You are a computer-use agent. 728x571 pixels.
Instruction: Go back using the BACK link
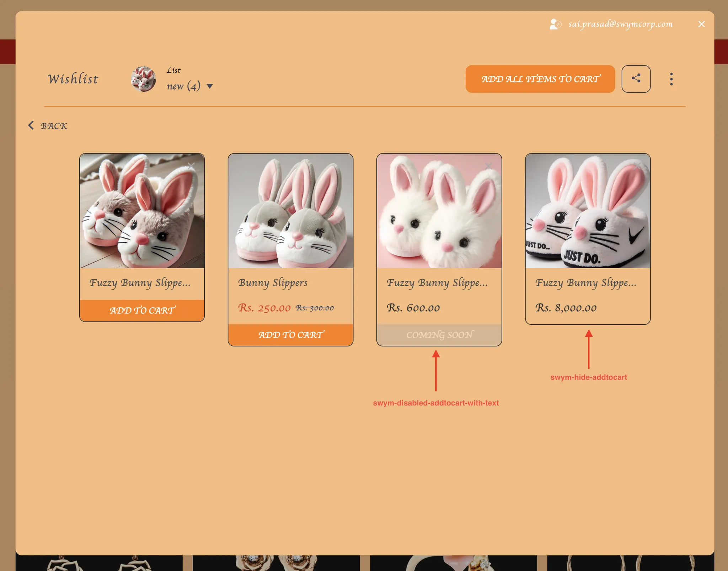coord(54,126)
